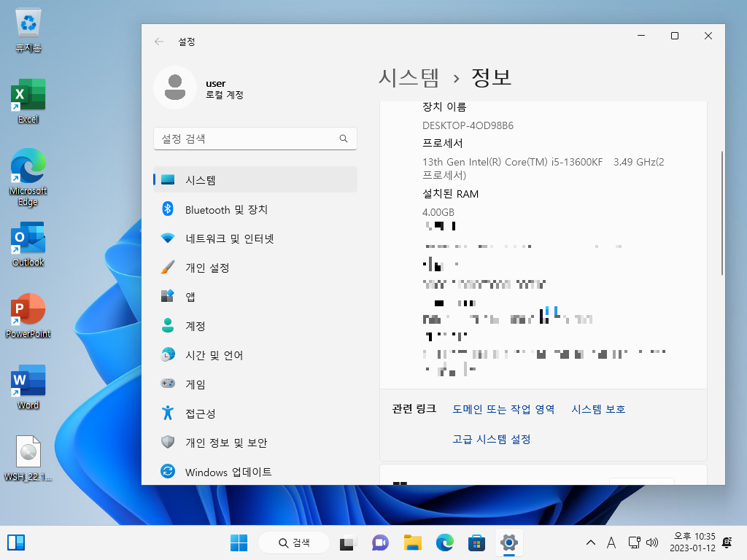Select the 13th Gen Intel Core processor text

[x=543, y=168]
